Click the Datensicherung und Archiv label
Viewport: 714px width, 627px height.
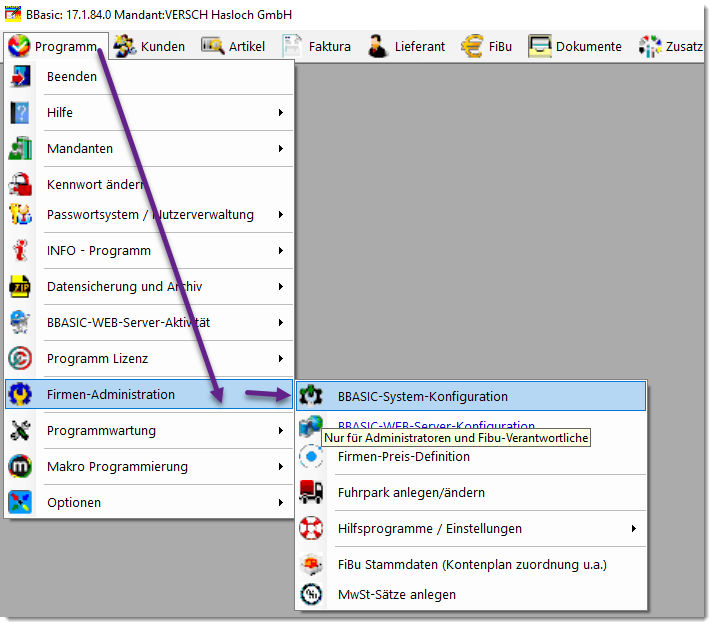point(124,286)
